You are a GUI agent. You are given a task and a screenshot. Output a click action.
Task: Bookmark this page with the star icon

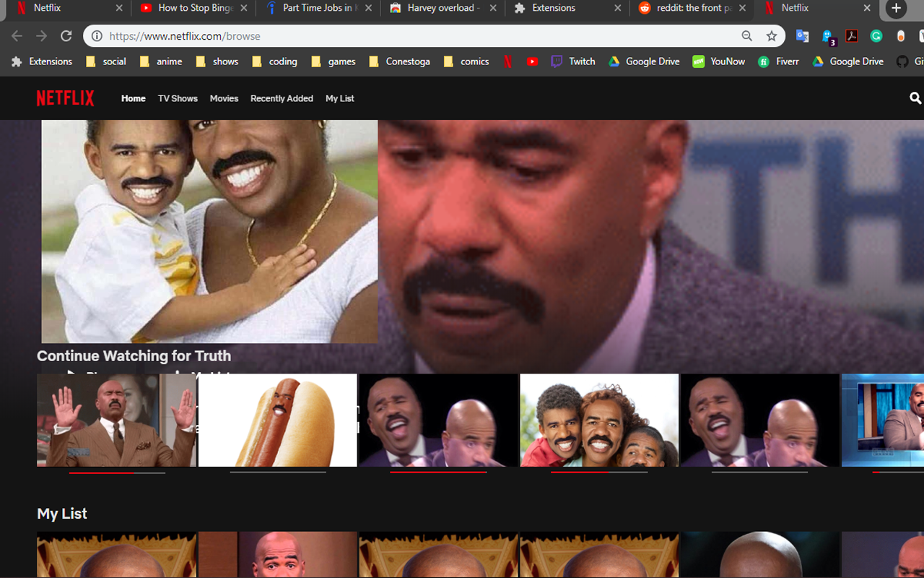tap(772, 36)
